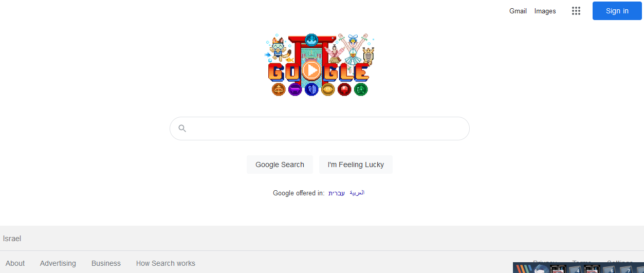Image resolution: width=644 pixels, height=273 pixels.
Task: Switch Google to Arabic (العربية)
Action: click(357, 193)
